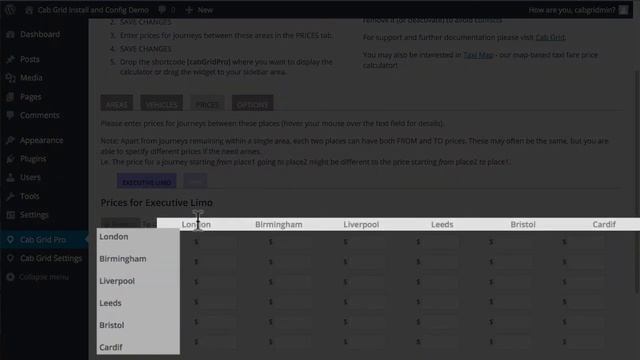Screen dimensions: 640x360
Task: Open the New content menu
Action: pyautogui.click(x=199, y=10)
